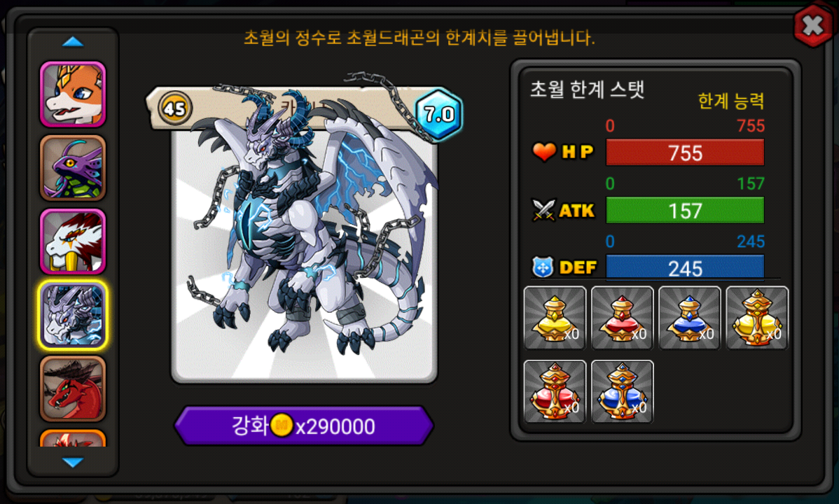
Task: Close the transcendence window
Action: coord(813,24)
